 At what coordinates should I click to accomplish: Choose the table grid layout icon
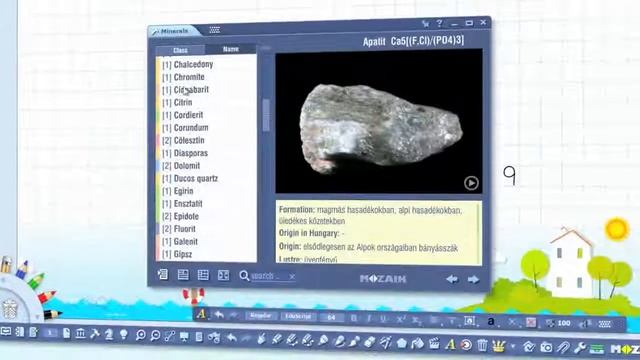203,275
